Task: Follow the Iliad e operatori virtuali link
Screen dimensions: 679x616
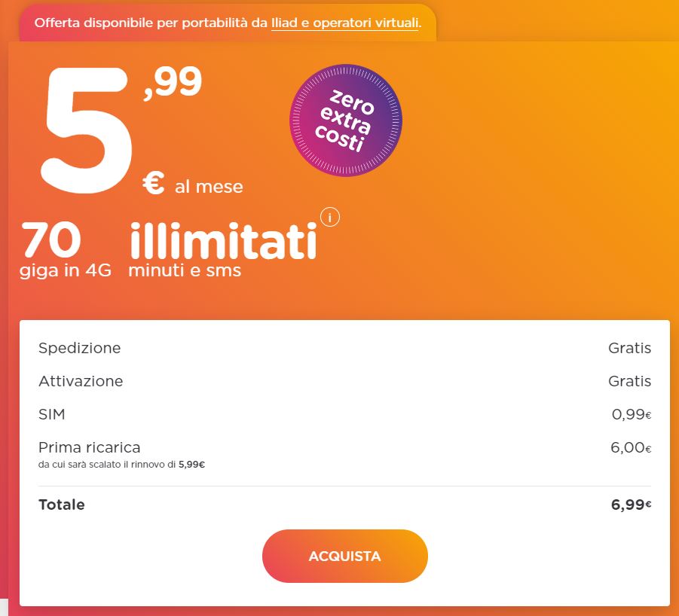Action: pos(345,23)
